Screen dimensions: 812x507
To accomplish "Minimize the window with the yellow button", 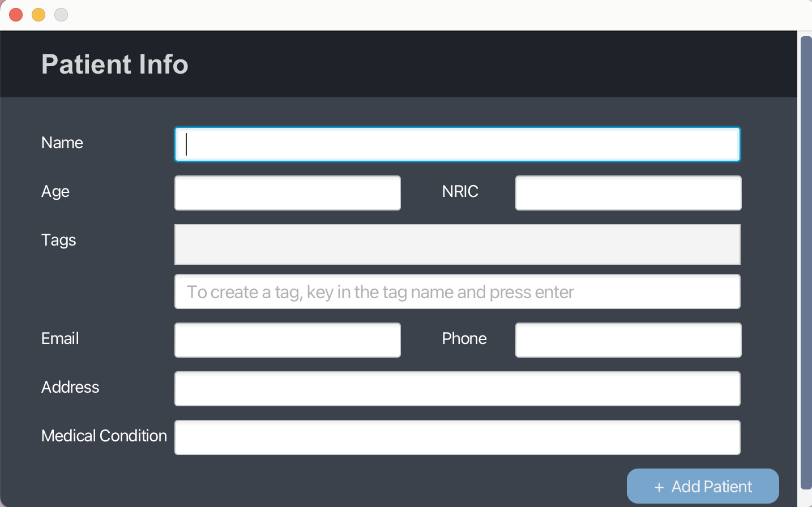I will tap(39, 15).
